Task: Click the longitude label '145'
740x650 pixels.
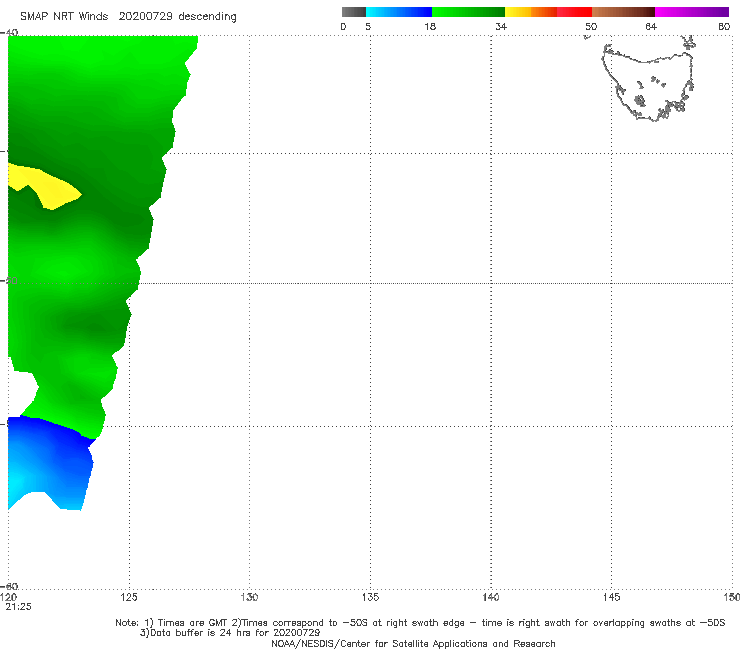Action: tap(612, 598)
